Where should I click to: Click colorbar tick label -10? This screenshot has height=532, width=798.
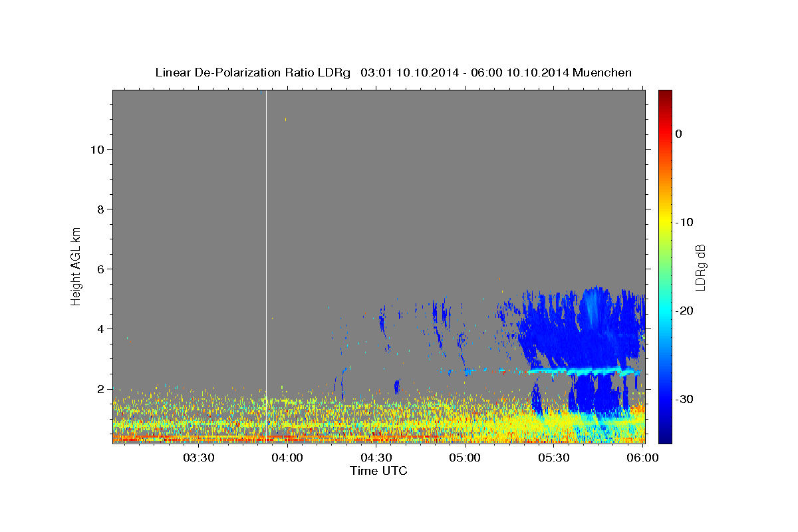point(684,222)
